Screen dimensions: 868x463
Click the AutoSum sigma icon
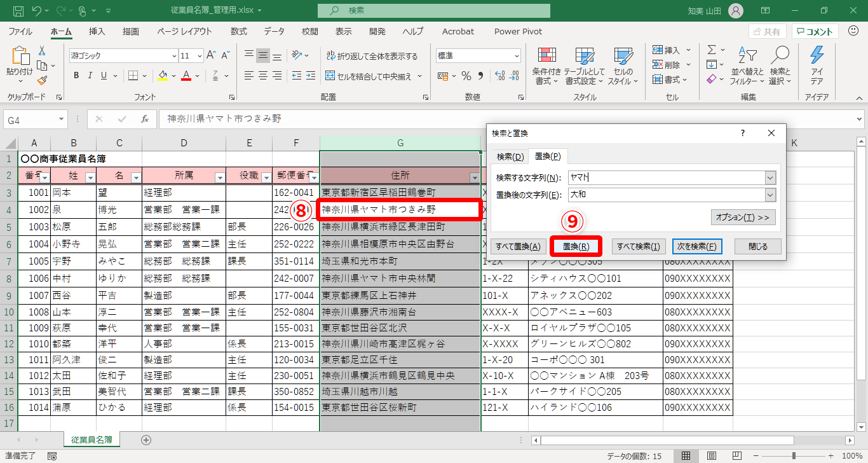[712, 50]
